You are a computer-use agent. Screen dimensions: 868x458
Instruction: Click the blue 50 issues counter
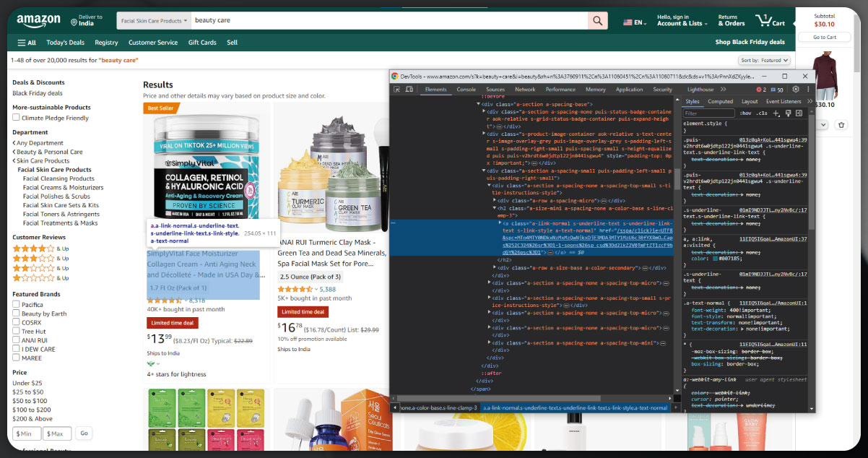(777, 90)
